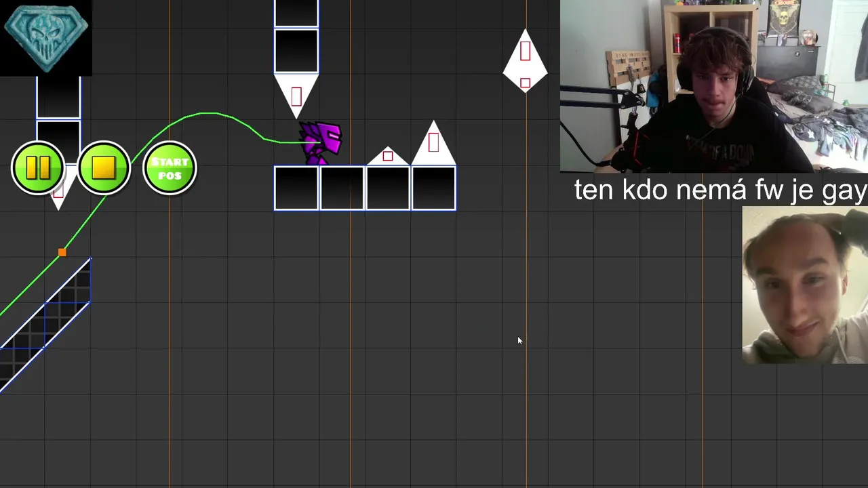The image size is (868, 488).
Task: Select the downward spike under the hanging blocks
Action: (x=296, y=96)
